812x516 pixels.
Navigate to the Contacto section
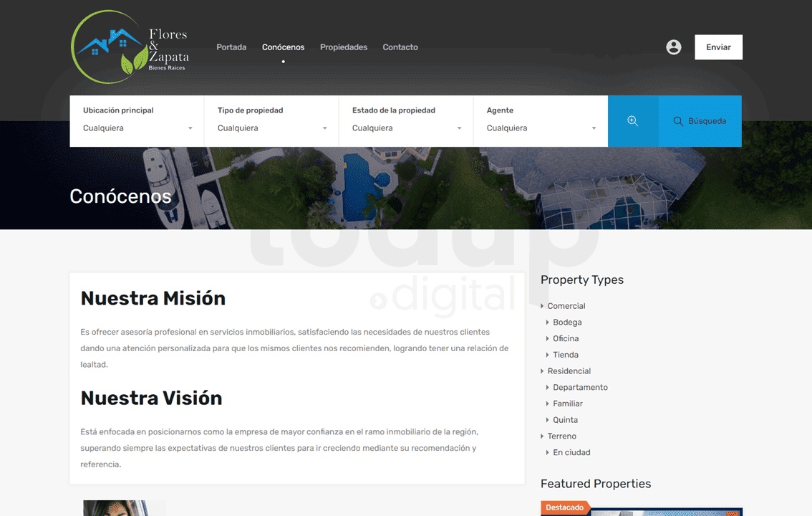click(x=400, y=47)
